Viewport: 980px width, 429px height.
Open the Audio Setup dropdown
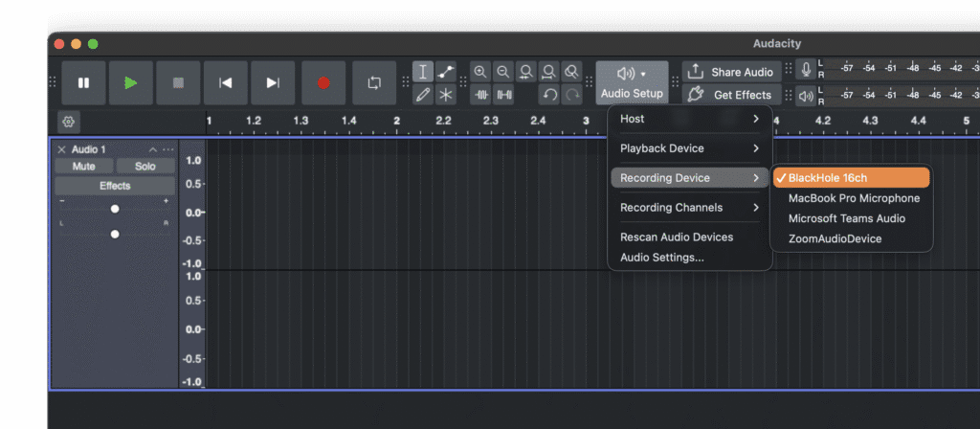click(632, 82)
